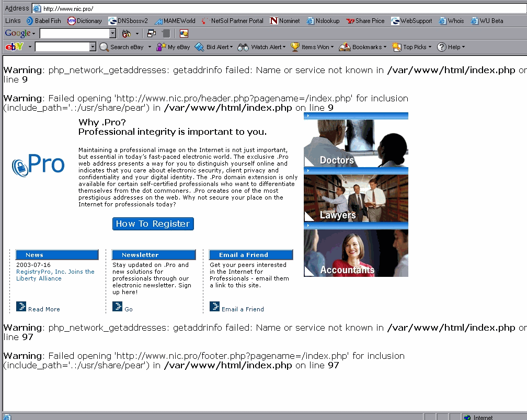Screen dimensions: 527x420
Task: Open the Lawyers image panel
Action: (x=356, y=198)
